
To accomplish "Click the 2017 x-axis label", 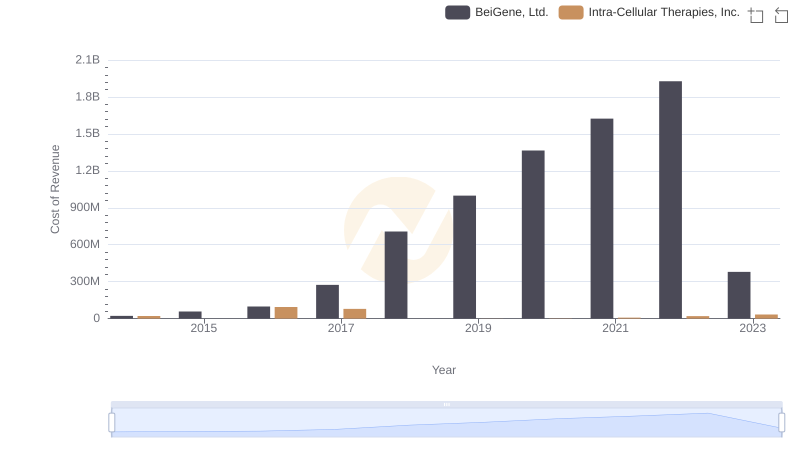I will [341, 328].
